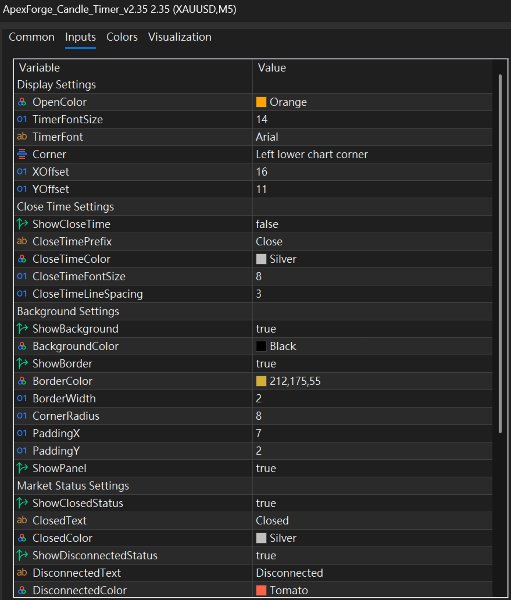
Task: Edit the CloseTimePrefix value Close
Action: pos(372,241)
